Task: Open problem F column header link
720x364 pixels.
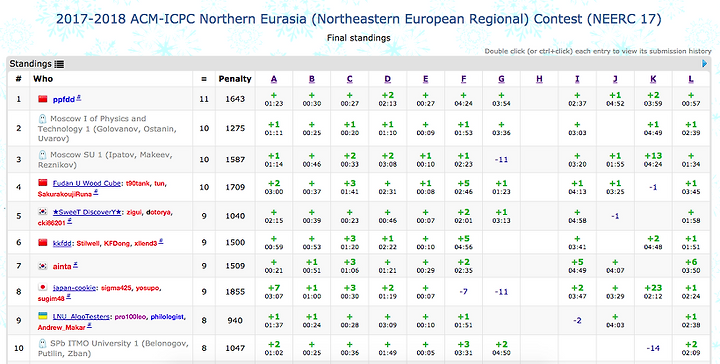Action: coord(464,79)
